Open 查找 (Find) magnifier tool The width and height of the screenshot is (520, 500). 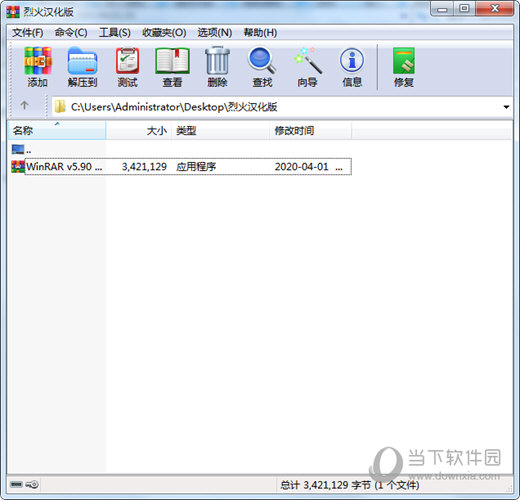(262, 67)
